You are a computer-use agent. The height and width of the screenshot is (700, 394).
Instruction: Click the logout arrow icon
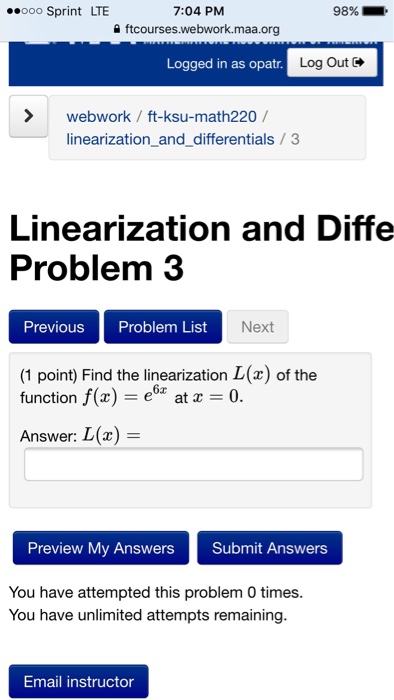click(x=359, y=62)
